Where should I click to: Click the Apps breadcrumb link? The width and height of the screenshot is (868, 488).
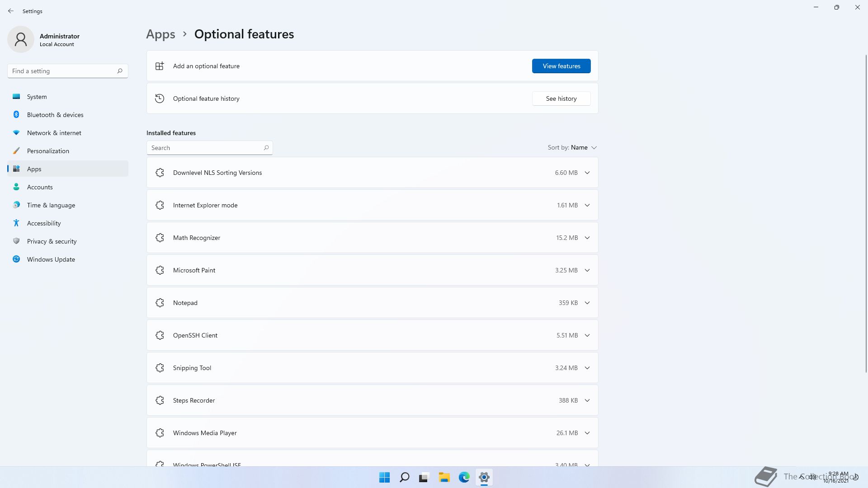(160, 34)
